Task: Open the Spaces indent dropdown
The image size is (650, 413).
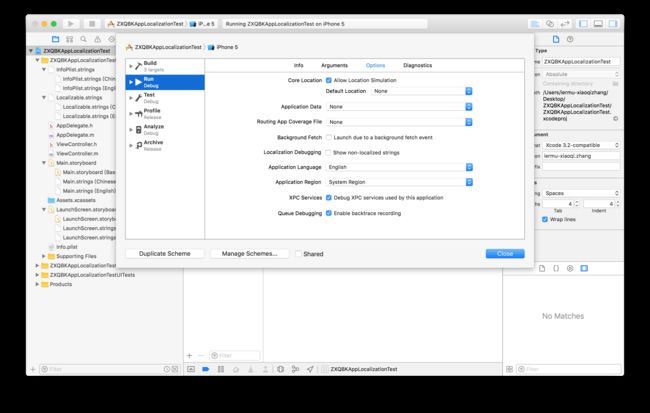Action: 581,193
